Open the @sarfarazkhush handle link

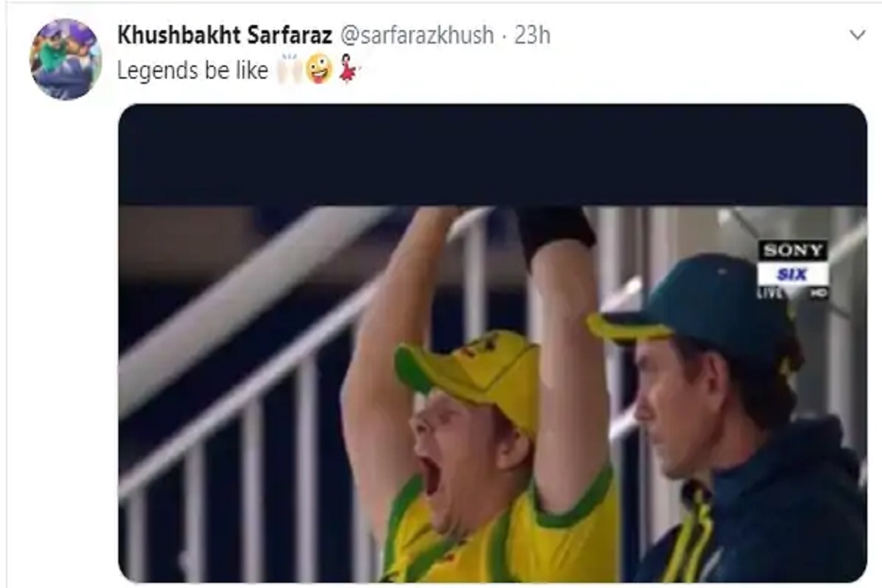pos(417,35)
